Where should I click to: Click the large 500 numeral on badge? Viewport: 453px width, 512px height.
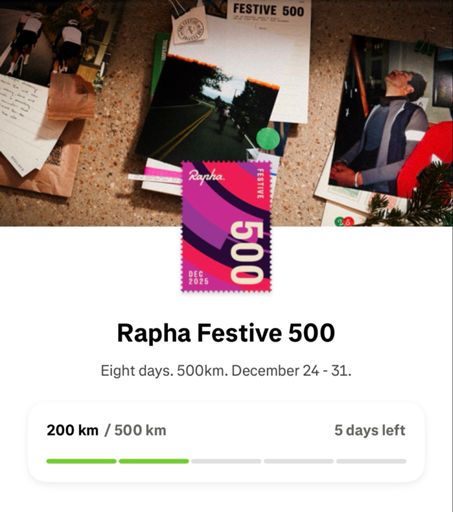pyautogui.click(x=246, y=252)
